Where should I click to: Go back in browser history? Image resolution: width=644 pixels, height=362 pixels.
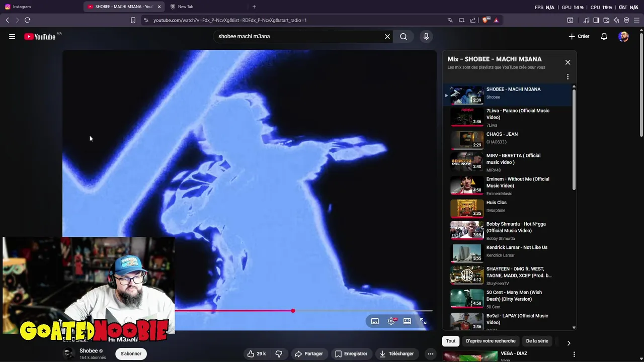click(7, 20)
